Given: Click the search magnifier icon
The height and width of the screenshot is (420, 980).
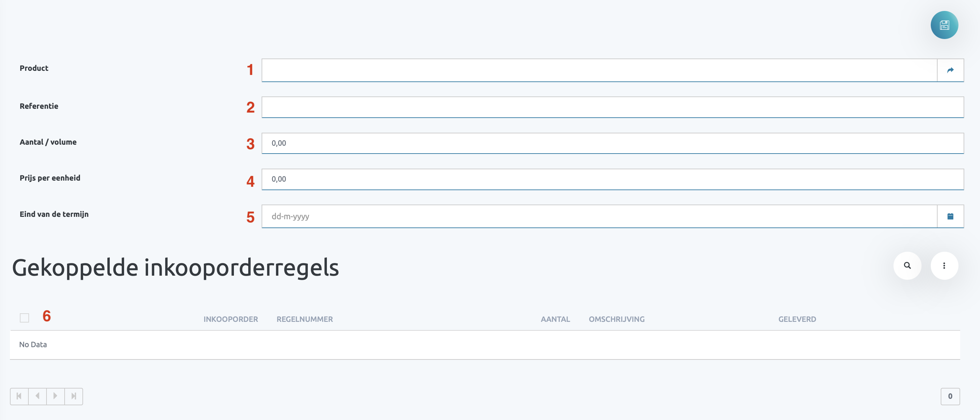Looking at the screenshot, I should [x=907, y=265].
